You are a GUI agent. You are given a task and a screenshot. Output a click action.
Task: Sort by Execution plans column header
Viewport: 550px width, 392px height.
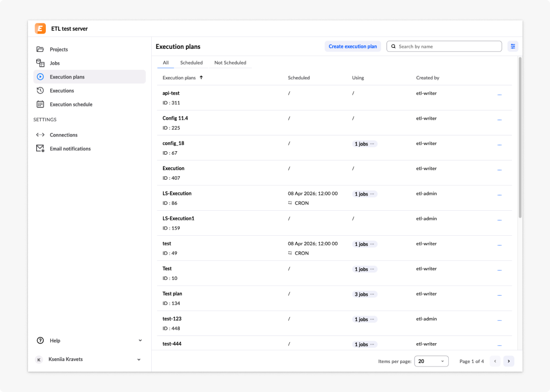coord(179,77)
